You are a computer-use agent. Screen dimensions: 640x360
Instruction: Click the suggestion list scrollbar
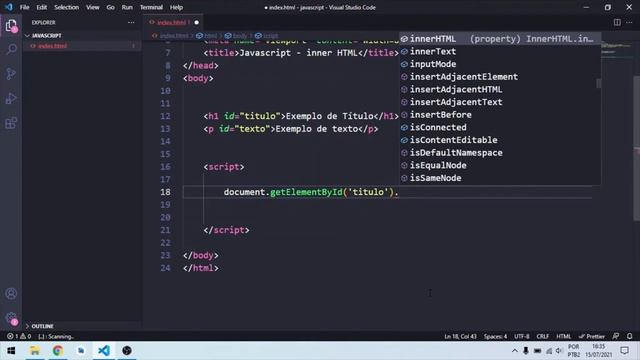pos(598,83)
